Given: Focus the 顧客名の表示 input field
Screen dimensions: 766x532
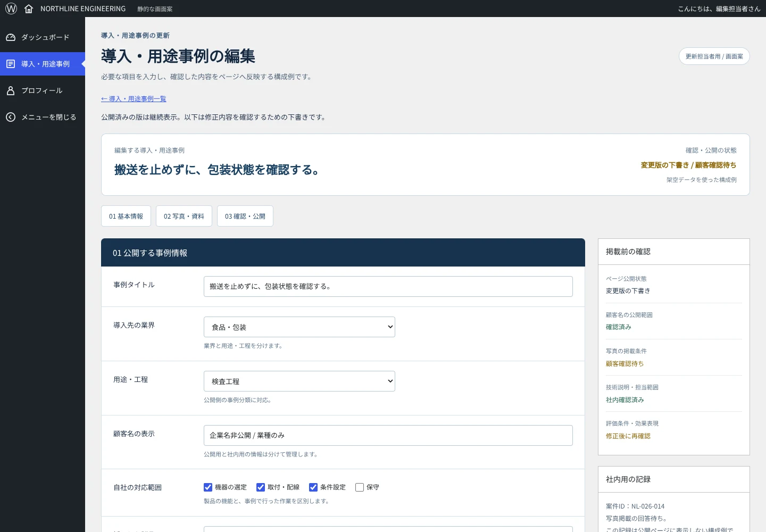Looking at the screenshot, I should point(388,435).
